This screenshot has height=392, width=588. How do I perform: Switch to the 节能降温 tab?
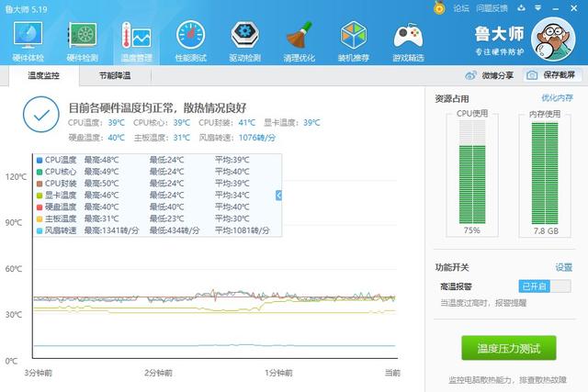pos(115,75)
